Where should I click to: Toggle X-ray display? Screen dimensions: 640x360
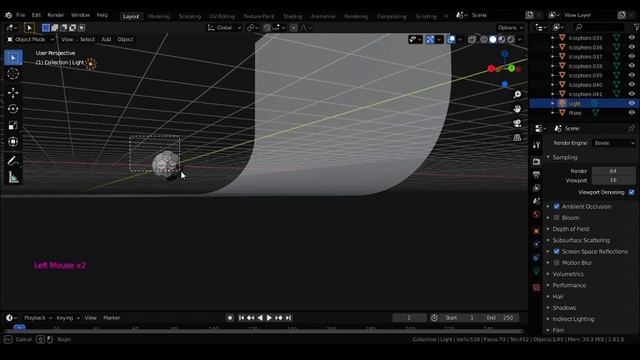(x=472, y=40)
